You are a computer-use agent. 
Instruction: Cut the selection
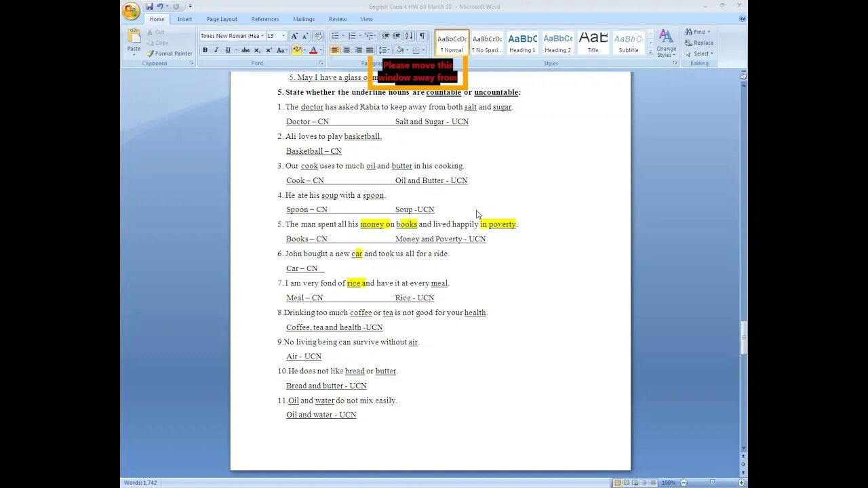click(157, 32)
